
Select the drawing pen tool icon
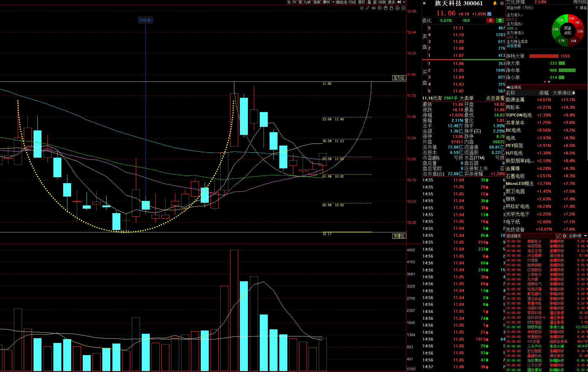point(367,8)
